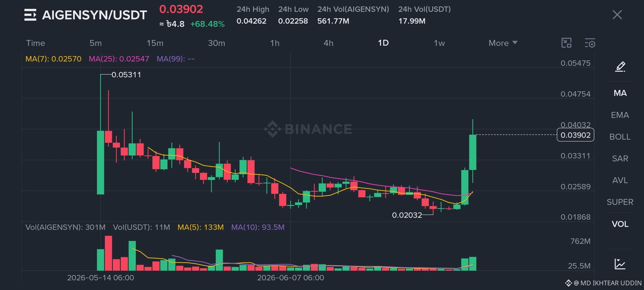644x290 pixels.
Task: Open the drawing pencil tool
Action: click(x=620, y=66)
